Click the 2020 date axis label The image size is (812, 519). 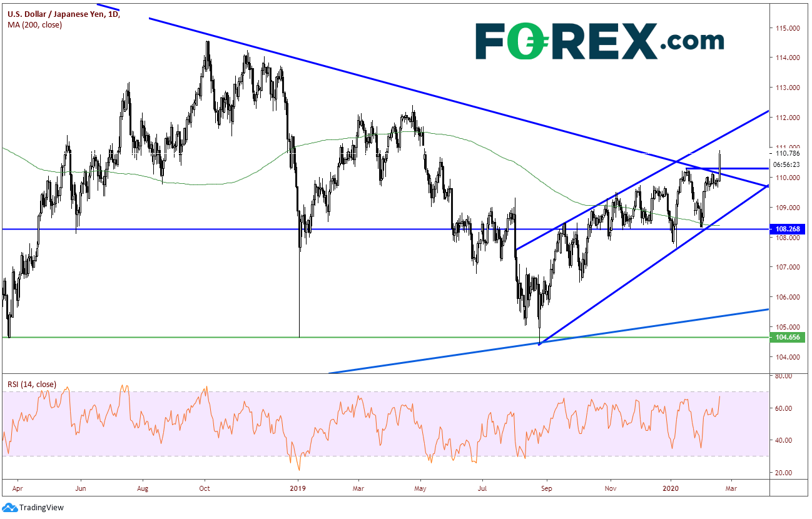(x=671, y=489)
